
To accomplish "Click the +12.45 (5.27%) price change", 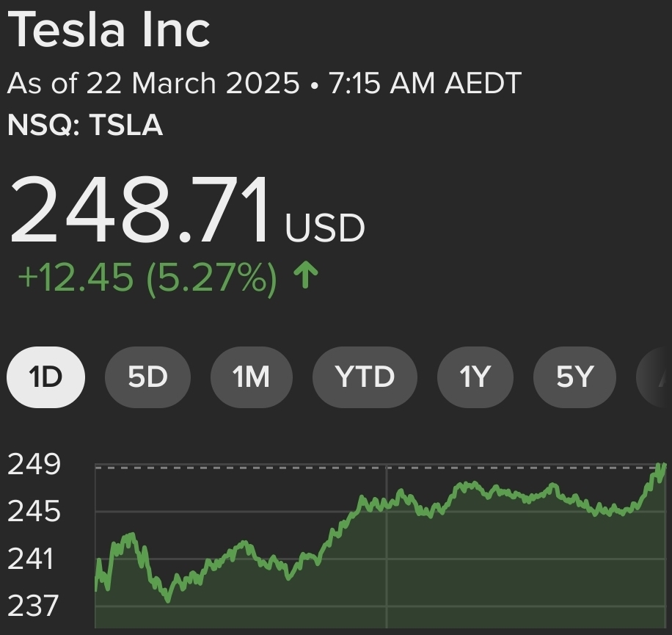I will (147, 277).
